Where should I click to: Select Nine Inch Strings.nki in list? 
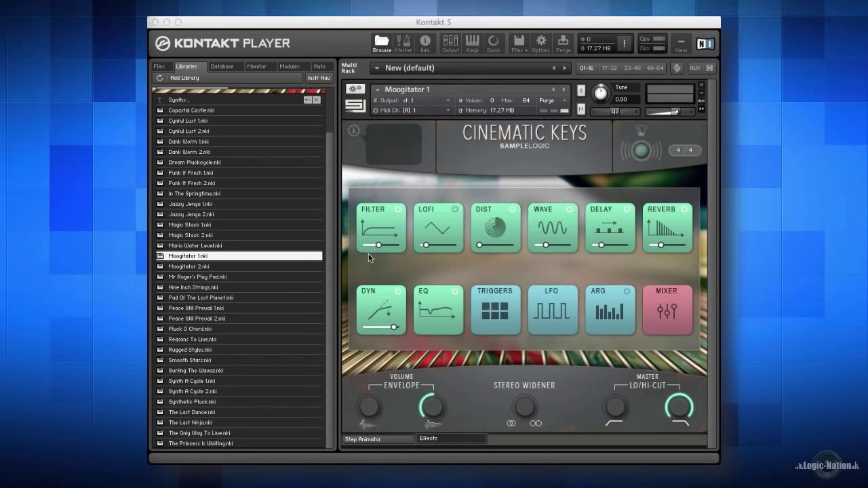(x=238, y=287)
